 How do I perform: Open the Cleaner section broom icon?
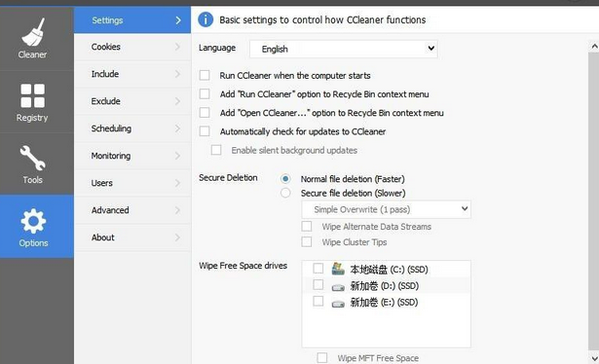33,32
